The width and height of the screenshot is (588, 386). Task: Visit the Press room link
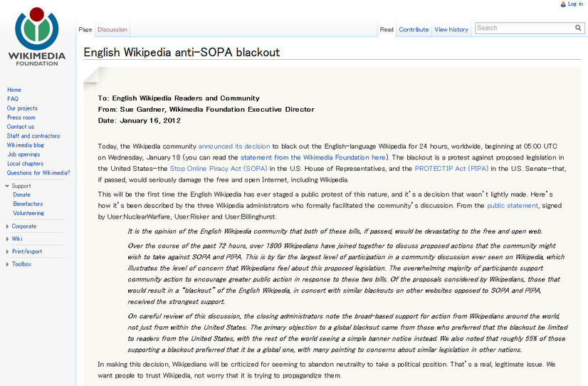pos(21,118)
